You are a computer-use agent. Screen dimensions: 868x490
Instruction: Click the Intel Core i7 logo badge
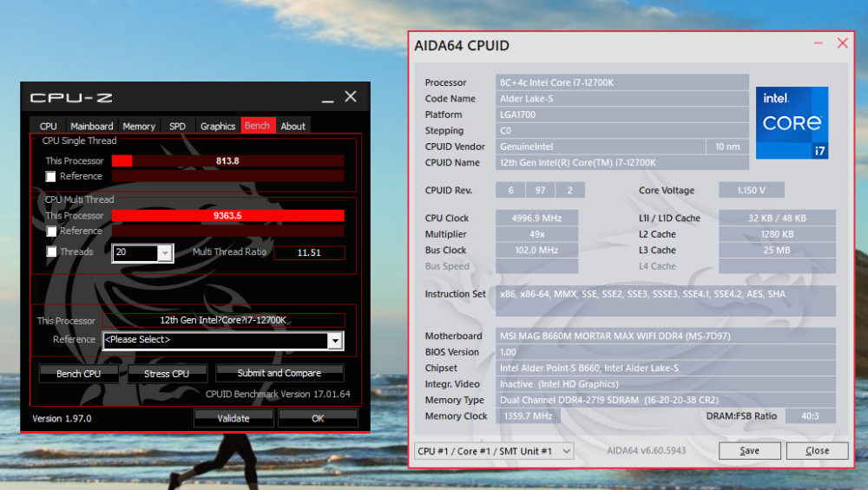[x=792, y=123]
